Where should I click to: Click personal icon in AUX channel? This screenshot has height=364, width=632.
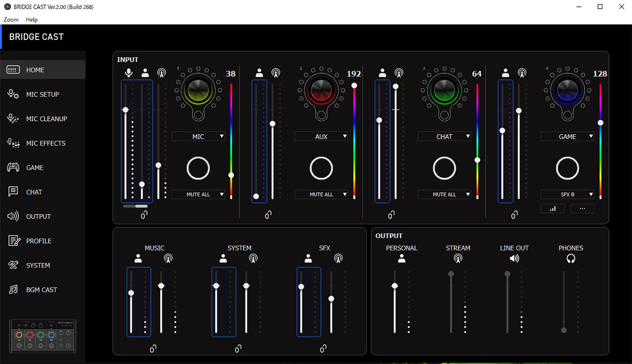tap(259, 73)
